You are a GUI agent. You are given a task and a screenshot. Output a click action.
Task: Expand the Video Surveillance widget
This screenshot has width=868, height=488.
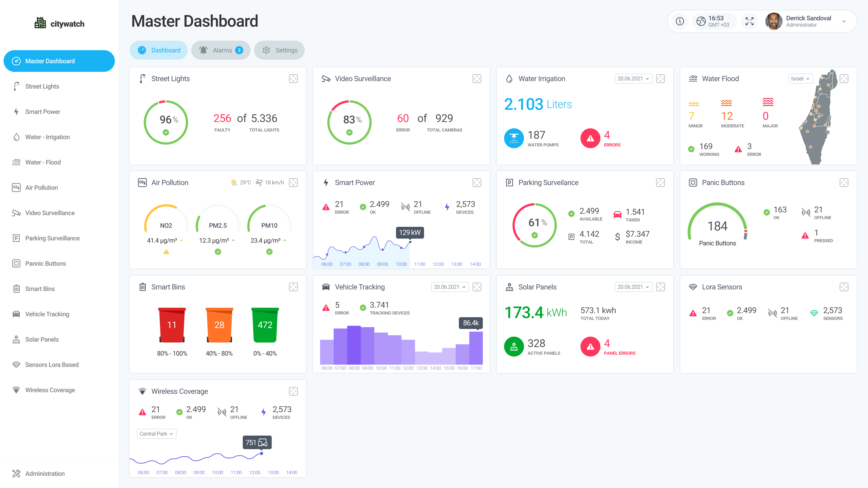pyautogui.click(x=477, y=78)
